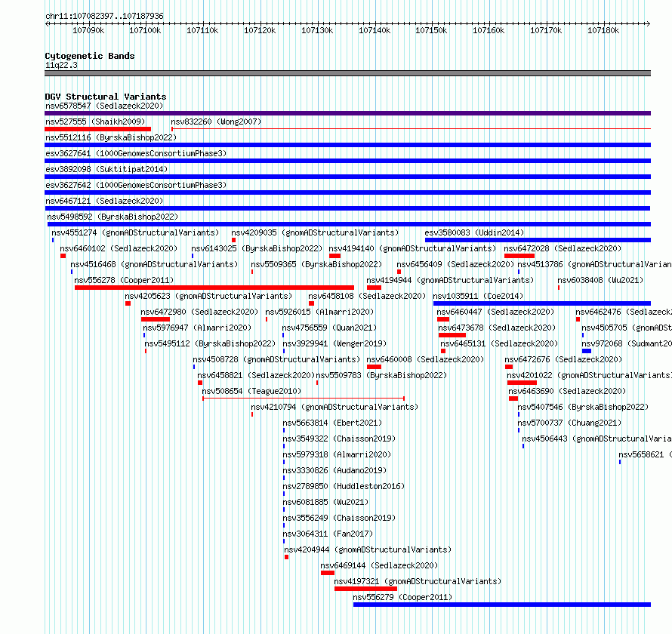Viewport: 672px width, 634px height.
Task: Click nsv6465131 (Sedlazeck2020) label
Action: (x=499, y=343)
